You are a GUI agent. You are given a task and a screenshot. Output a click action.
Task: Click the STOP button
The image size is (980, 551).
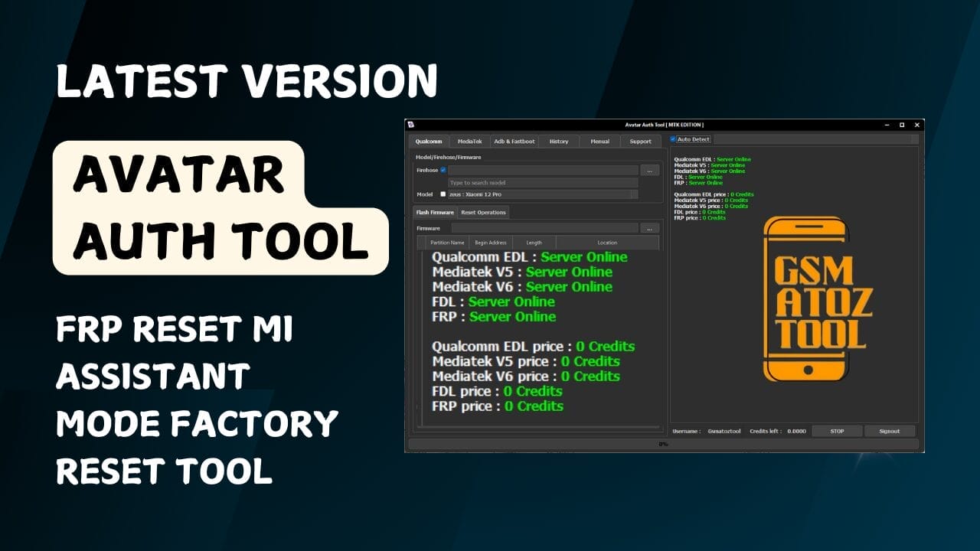(837, 431)
